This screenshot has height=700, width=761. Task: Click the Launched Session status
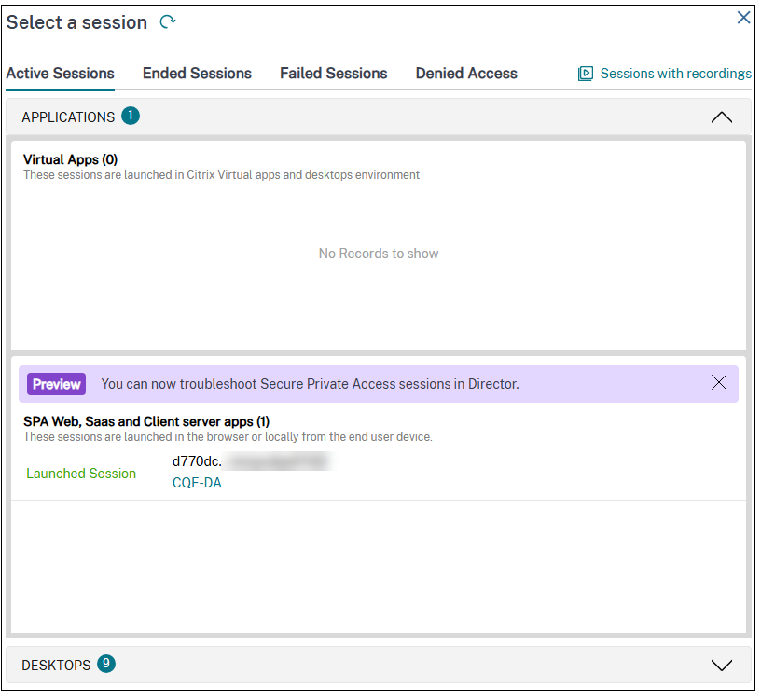point(81,474)
